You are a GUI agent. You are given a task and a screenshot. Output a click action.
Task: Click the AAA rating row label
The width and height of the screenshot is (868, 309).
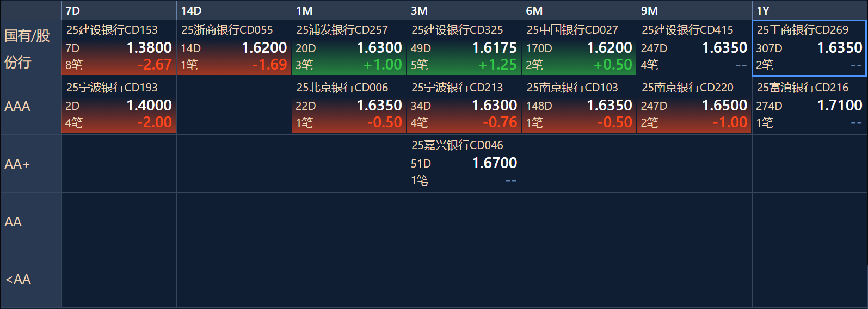(x=30, y=106)
